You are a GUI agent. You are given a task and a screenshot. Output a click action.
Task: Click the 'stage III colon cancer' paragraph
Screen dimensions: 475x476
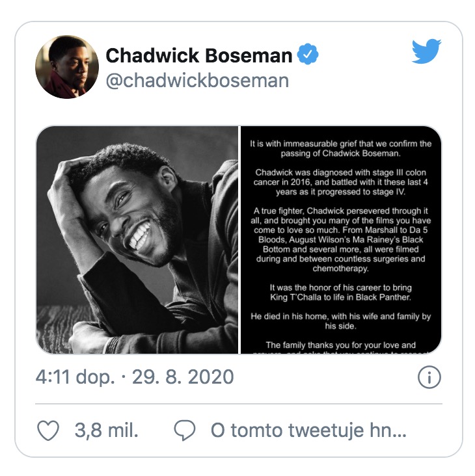pos(341,182)
